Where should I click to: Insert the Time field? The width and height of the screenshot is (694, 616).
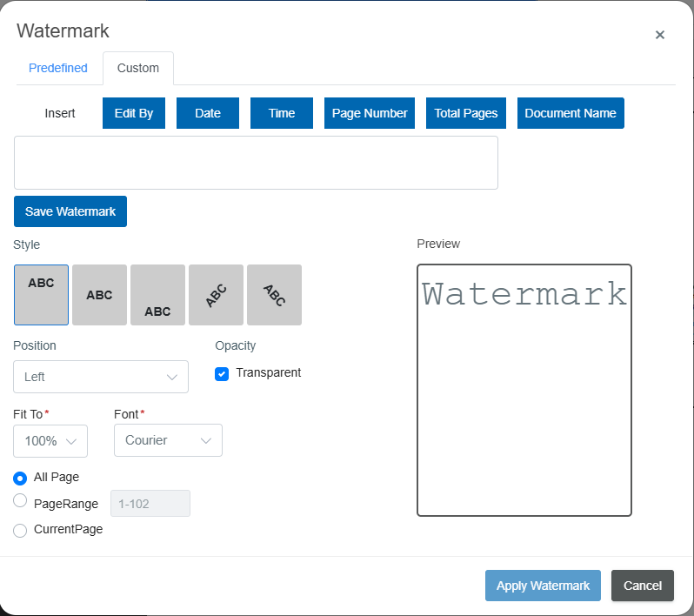282,113
